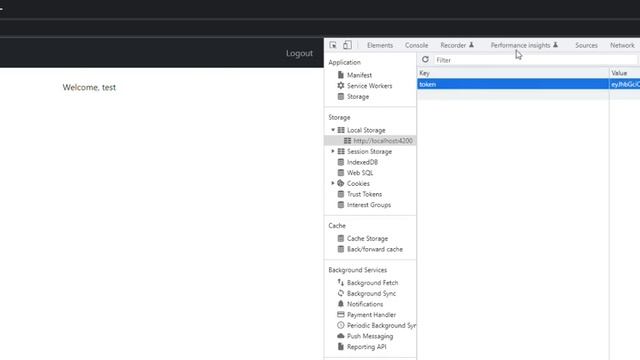Open Web SQL entry
640x360 pixels.
coord(360,173)
